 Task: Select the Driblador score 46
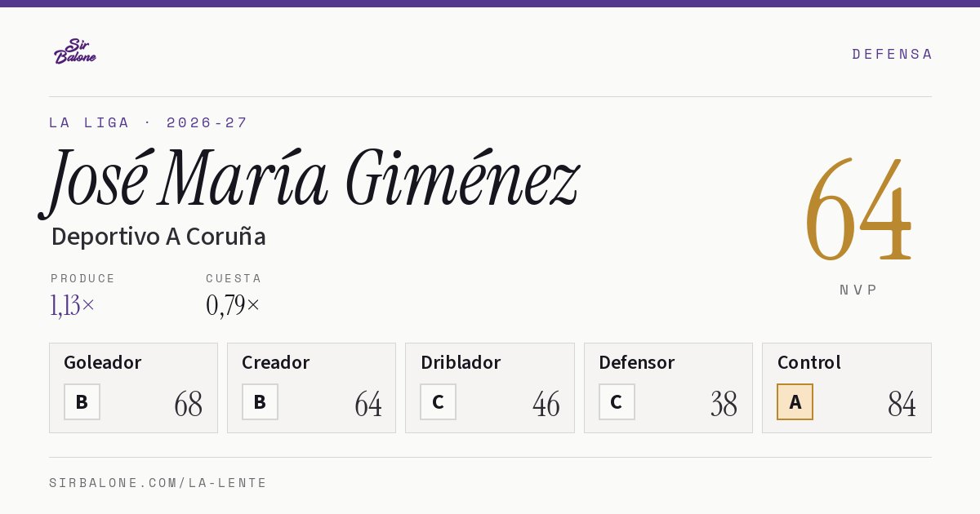[546, 404]
